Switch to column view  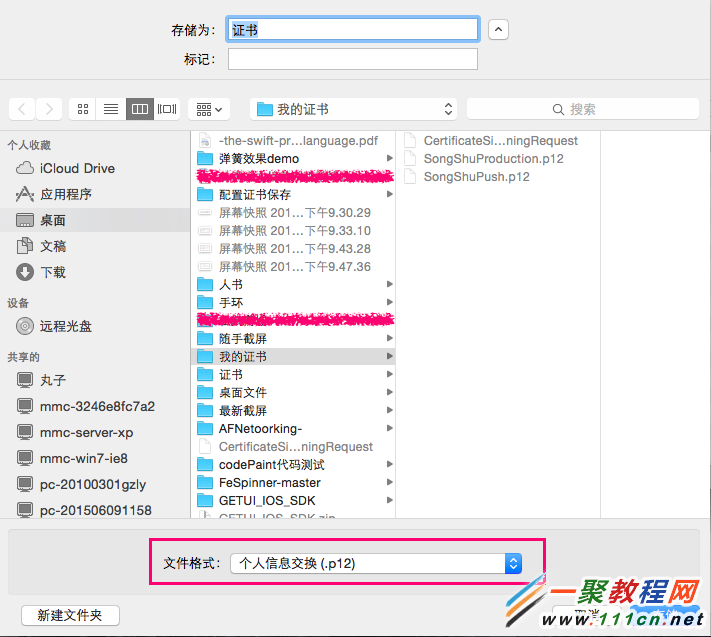[x=140, y=109]
